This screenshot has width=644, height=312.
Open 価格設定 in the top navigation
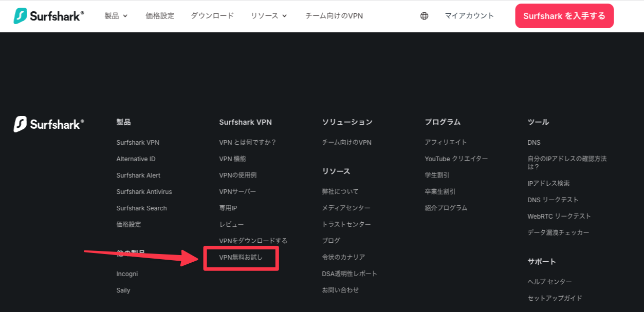tap(160, 16)
